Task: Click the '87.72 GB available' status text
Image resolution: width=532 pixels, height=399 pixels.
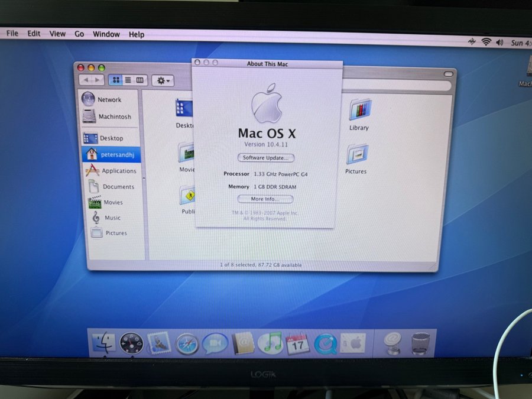Action: 280,265
